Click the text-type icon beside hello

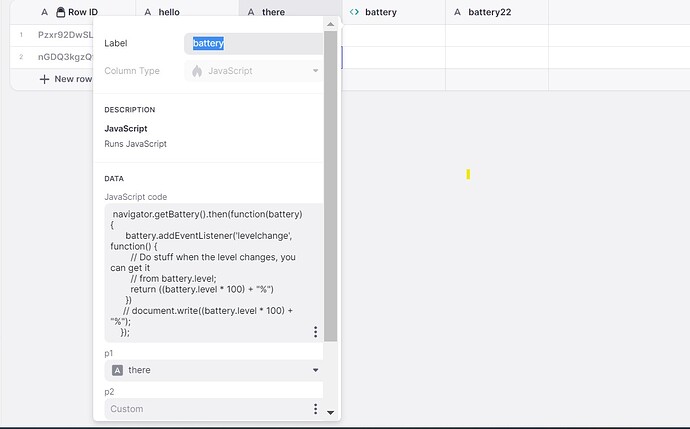[x=148, y=12]
